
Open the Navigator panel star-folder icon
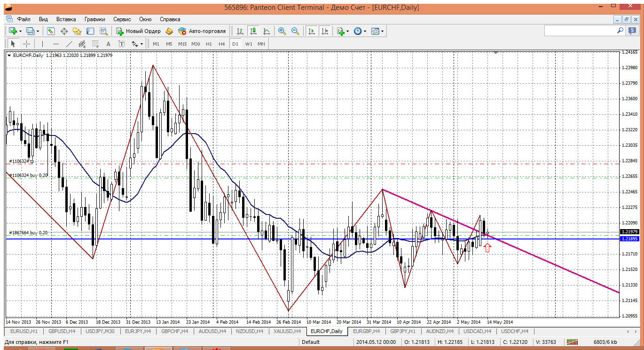point(77,31)
